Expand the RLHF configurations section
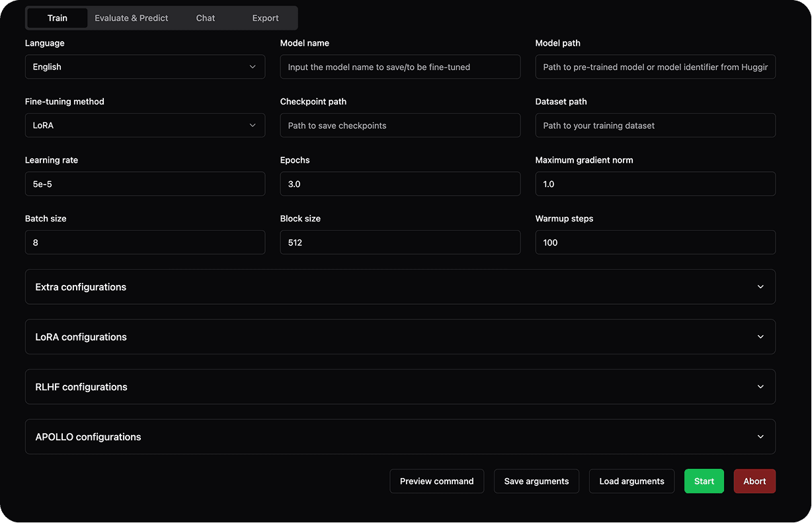This screenshot has width=812, height=523. pos(400,386)
